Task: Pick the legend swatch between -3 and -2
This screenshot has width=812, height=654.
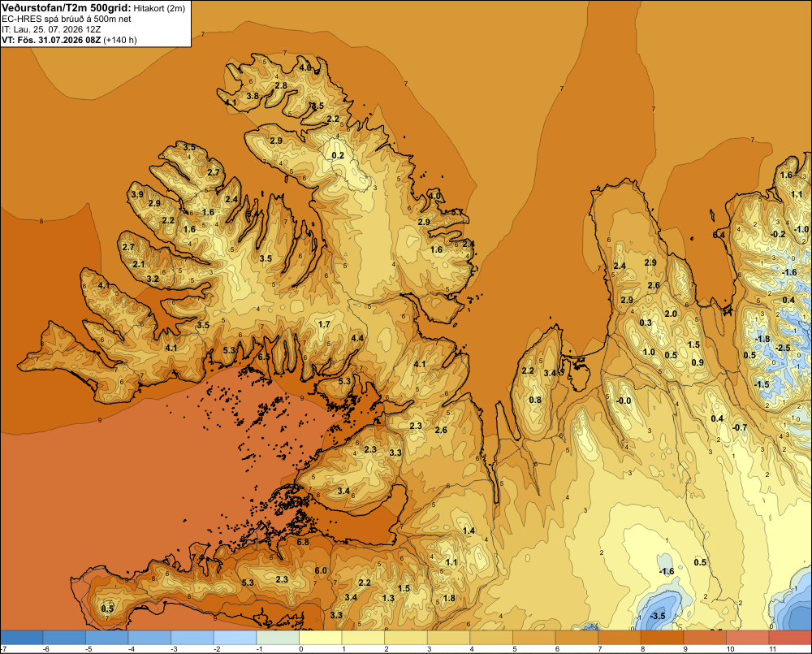Action: 192,637
